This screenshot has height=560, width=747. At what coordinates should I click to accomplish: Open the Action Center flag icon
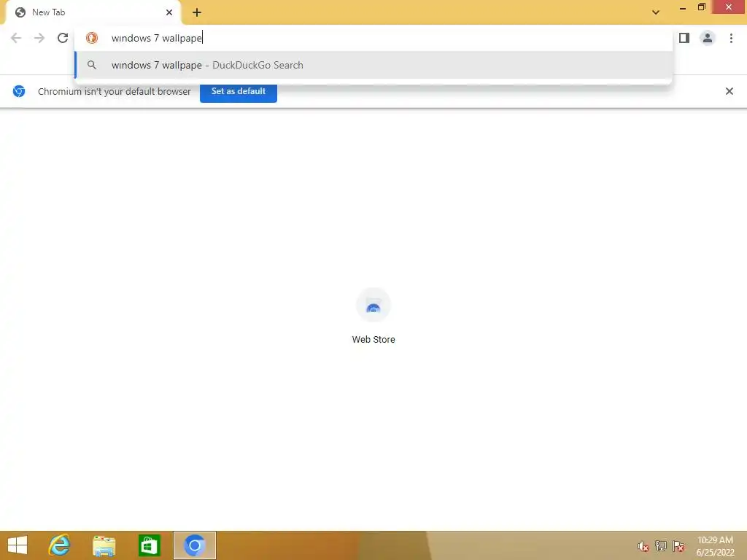coord(678,546)
